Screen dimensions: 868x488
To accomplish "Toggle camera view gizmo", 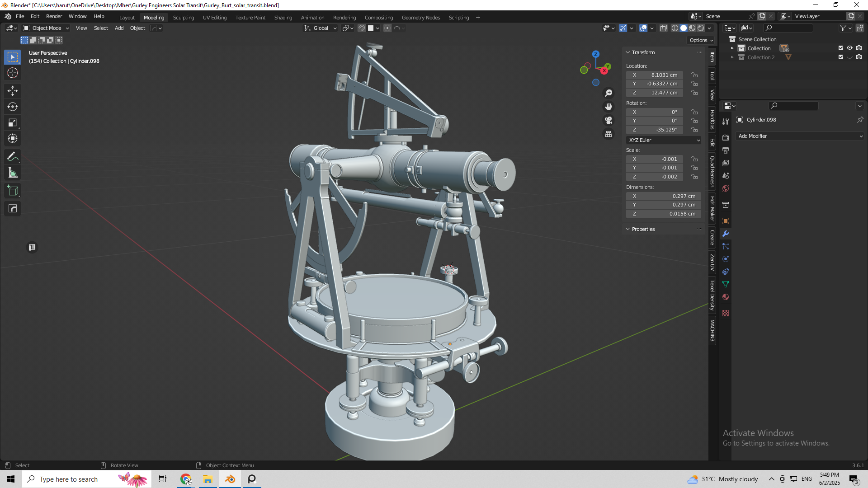I will pyautogui.click(x=609, y=120).
